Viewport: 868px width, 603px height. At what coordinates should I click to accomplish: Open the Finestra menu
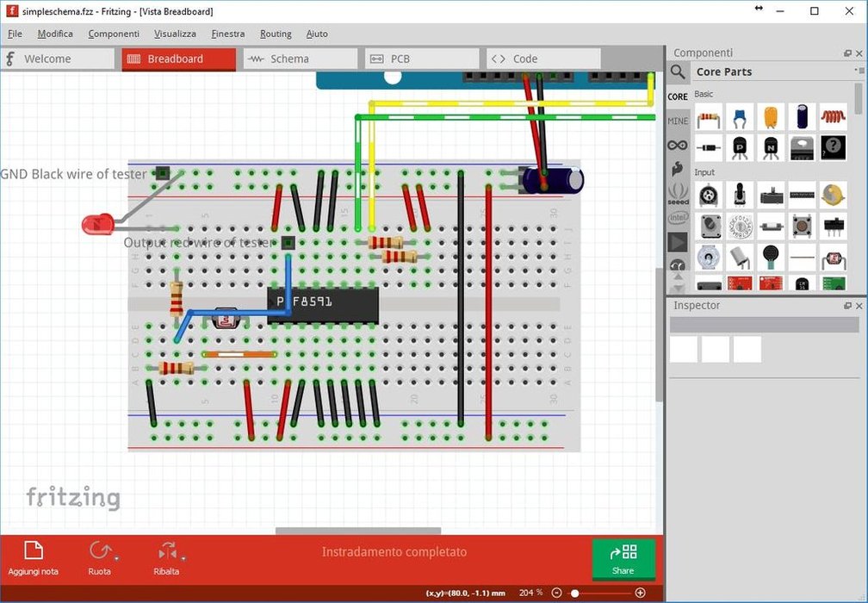tap(228, 34)
